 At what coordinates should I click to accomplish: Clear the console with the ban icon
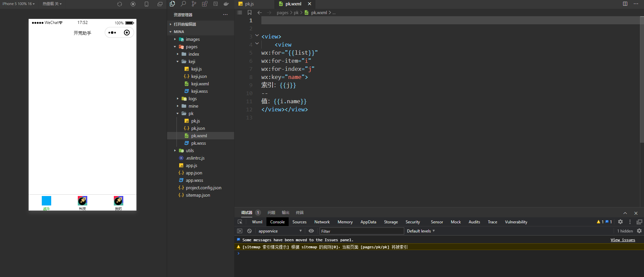click(249, 231)
